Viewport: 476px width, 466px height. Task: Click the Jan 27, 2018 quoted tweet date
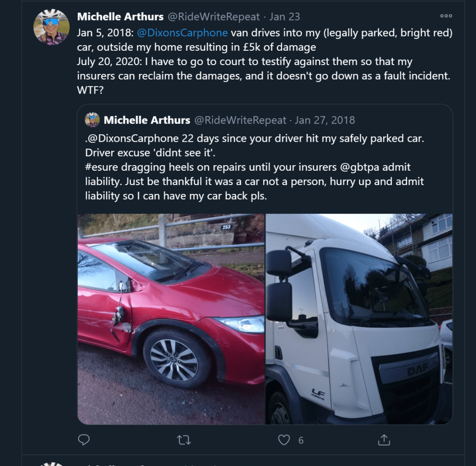point(324,120)
